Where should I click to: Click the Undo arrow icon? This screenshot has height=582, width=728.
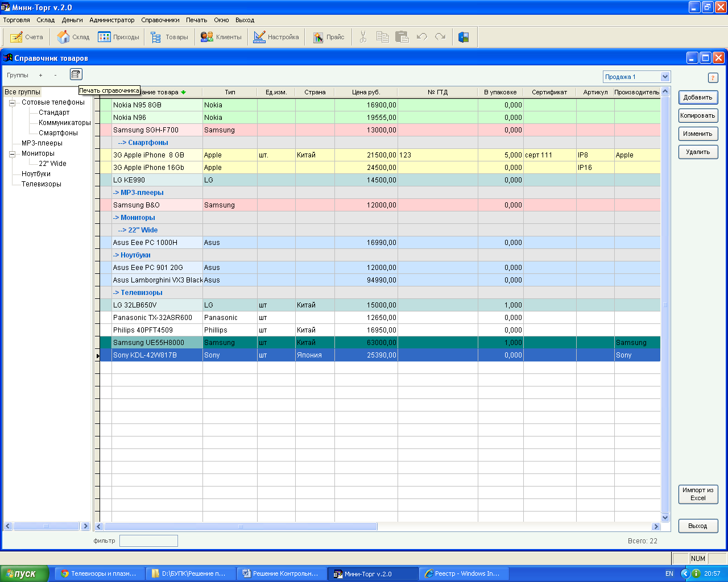click(x=421, y=37)
